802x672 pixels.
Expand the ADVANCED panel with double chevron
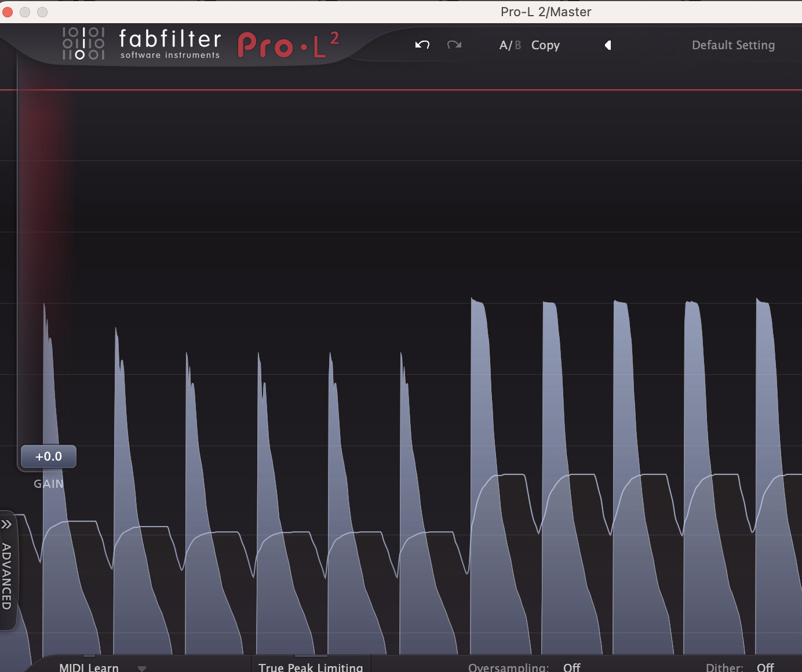point(6,525)
